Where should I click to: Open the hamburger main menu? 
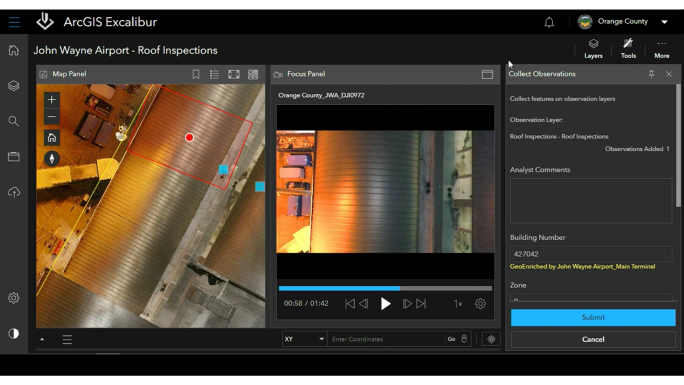(x=14, y=22)
